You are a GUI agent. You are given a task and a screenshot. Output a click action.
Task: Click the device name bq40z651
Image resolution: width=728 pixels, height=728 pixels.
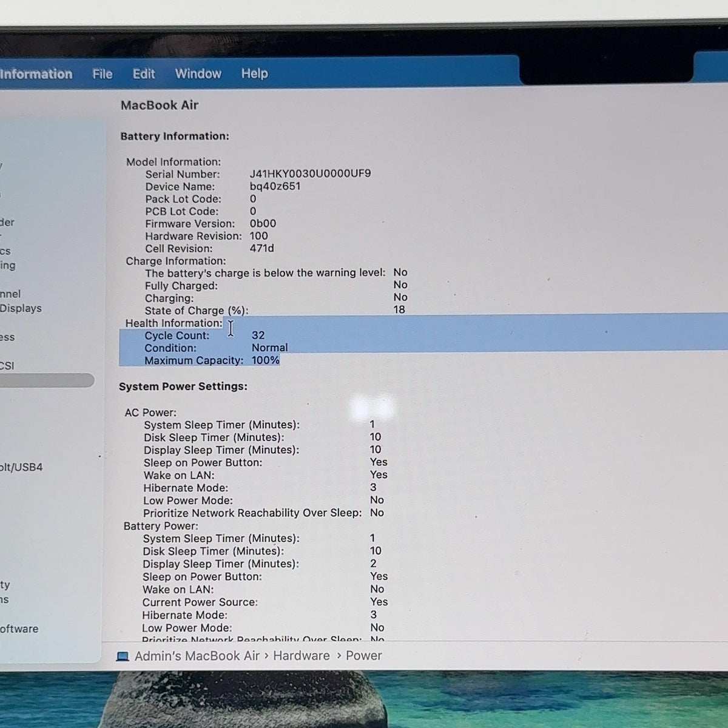pyautogui.click(x=275, y=186)
